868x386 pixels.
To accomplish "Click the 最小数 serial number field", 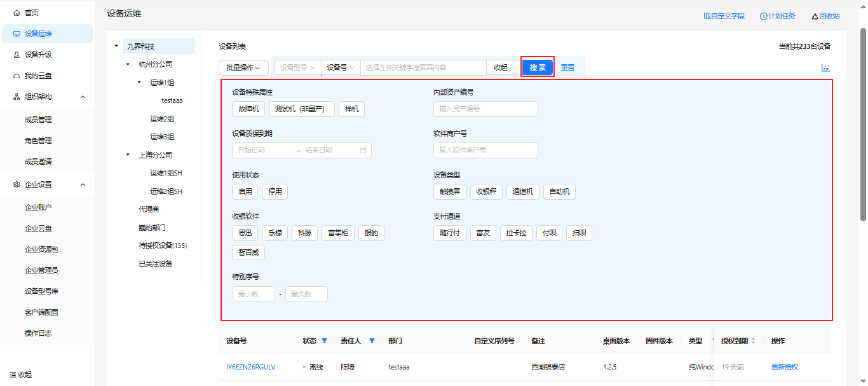I will click(254, 294).
